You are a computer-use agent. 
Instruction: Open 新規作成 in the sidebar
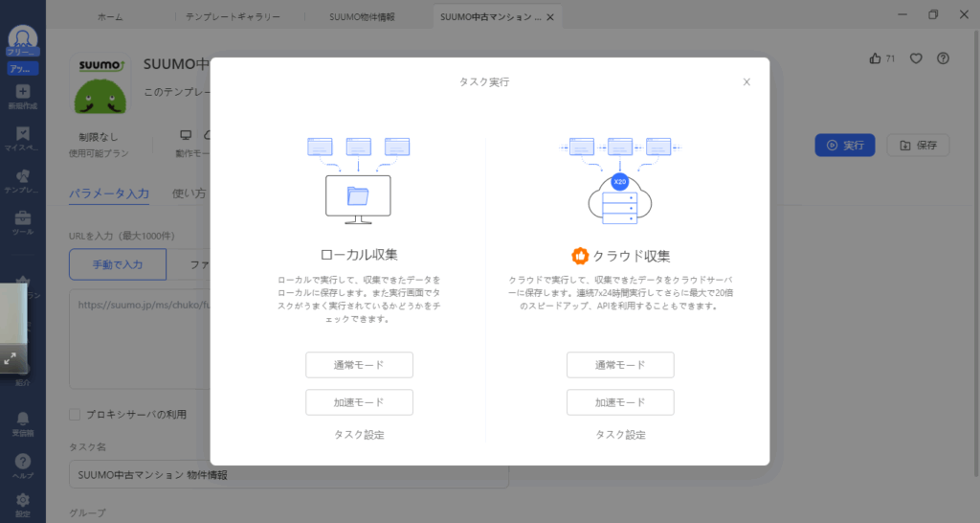coord(23,97)
